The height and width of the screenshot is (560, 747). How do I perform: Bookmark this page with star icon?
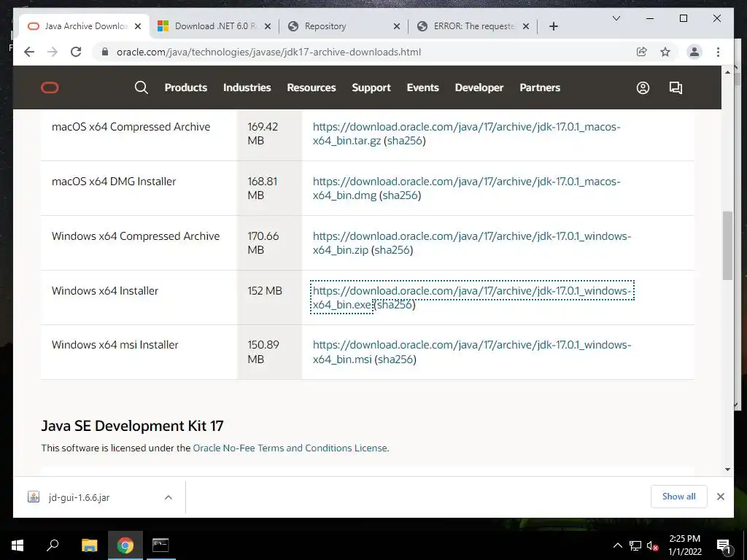(665, 52)
